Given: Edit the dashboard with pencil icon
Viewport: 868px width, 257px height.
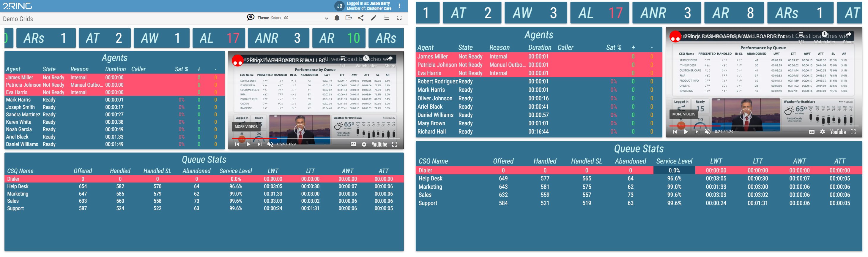Looking at the screenshot, I should (373, 18).
